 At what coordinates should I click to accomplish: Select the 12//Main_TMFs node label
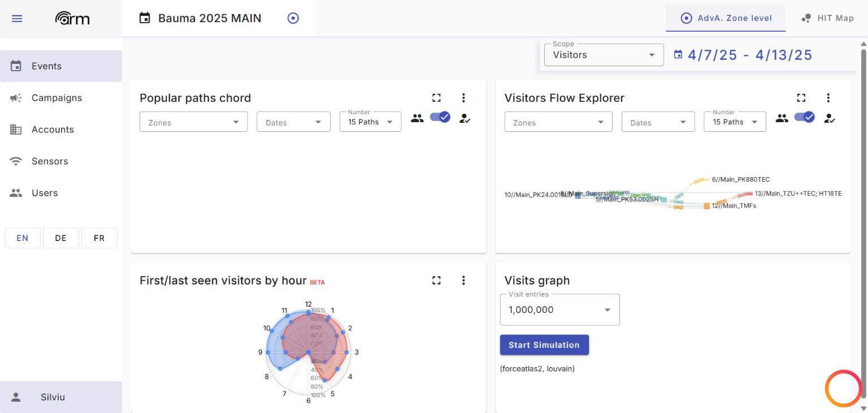[734, 206]
